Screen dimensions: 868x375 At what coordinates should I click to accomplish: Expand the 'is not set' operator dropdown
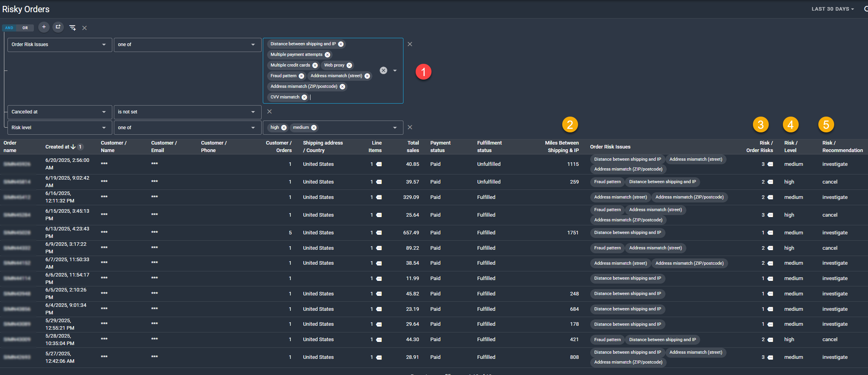click(187, 112)
